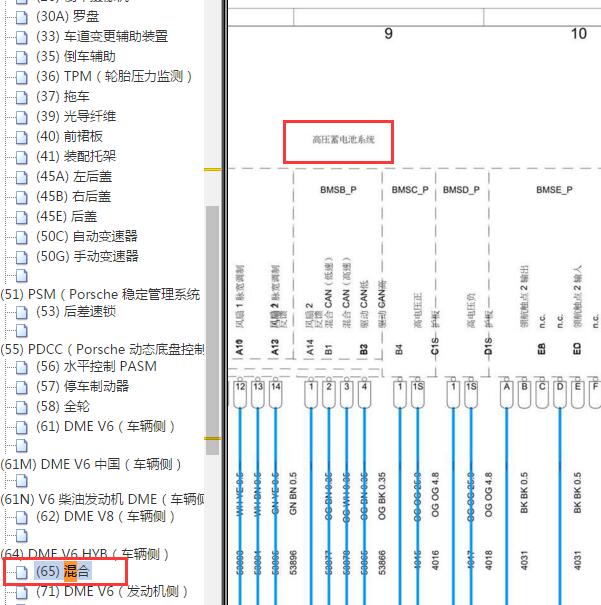Viewport: 601px width, 605px height.
Task: Click the BMSB_P connector label
Action: click(338, 190)
